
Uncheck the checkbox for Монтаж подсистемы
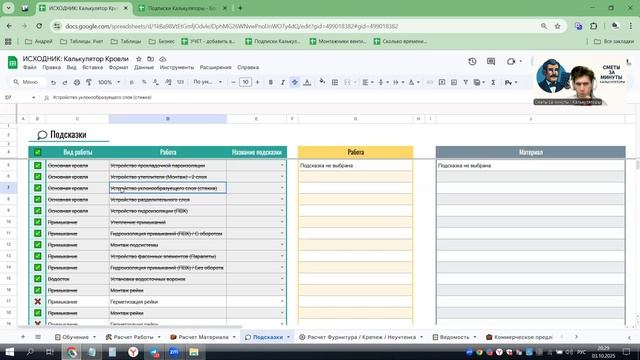tap(38, 245)
